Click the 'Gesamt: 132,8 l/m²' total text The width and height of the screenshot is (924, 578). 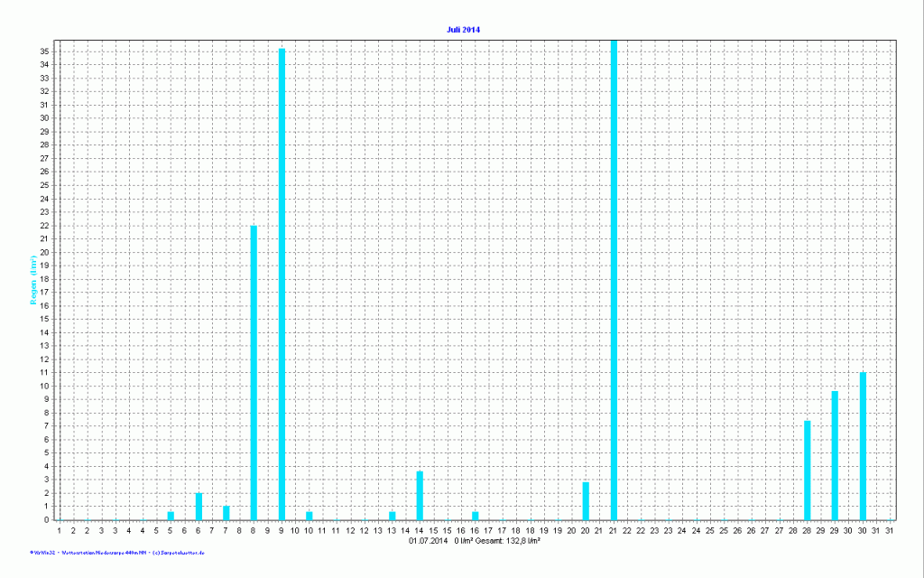click(505, 540)
